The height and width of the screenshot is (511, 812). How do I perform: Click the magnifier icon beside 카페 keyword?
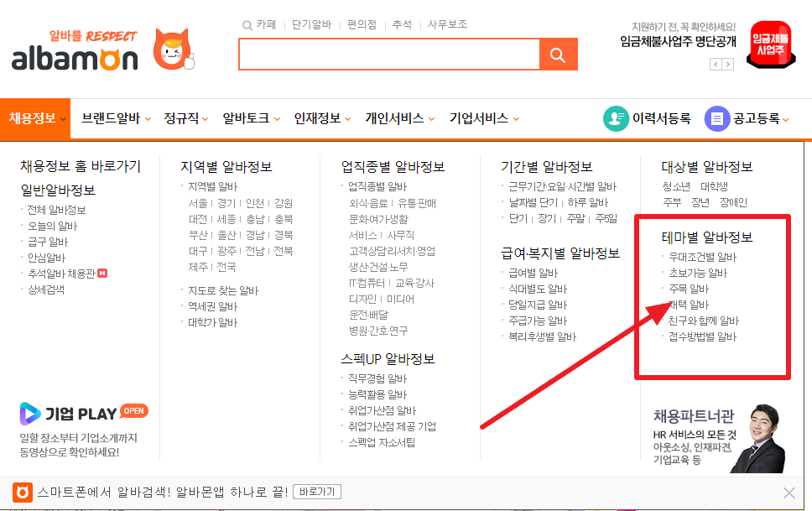tap(247, 25)
